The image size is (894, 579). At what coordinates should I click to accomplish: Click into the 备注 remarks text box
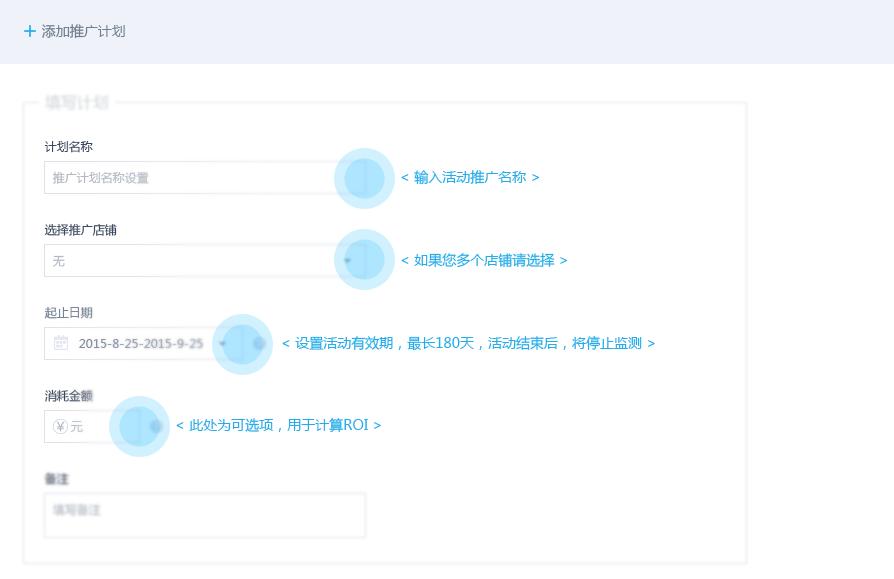[205, 515]
